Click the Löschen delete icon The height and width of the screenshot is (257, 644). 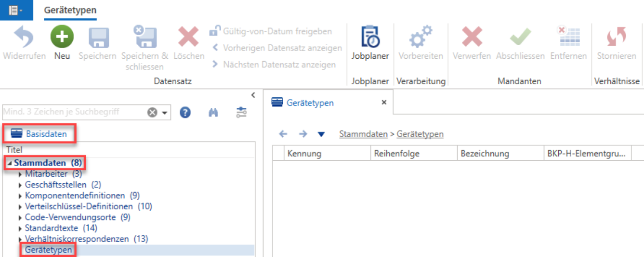[x=189, y=37]
